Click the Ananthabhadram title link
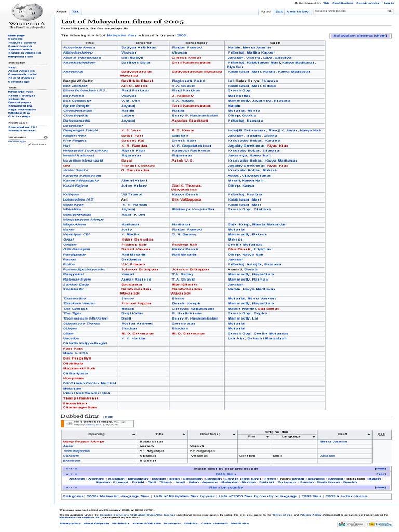The image size is (399, 532). click(79, 63)
